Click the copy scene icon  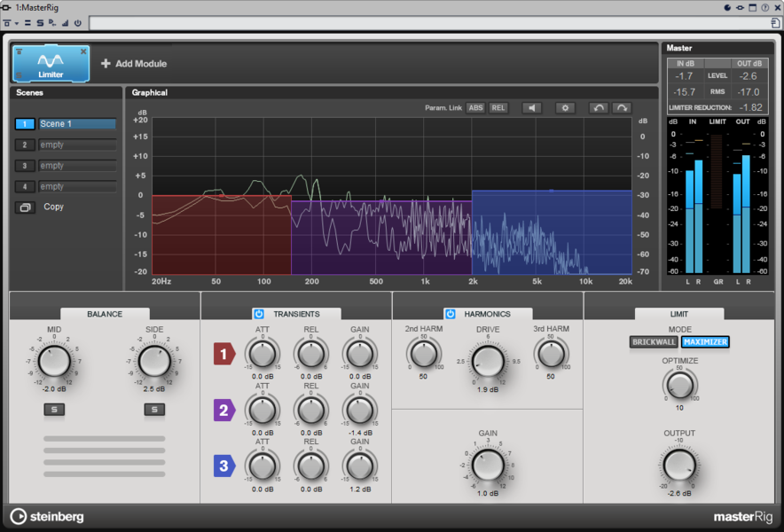[25, 207]
